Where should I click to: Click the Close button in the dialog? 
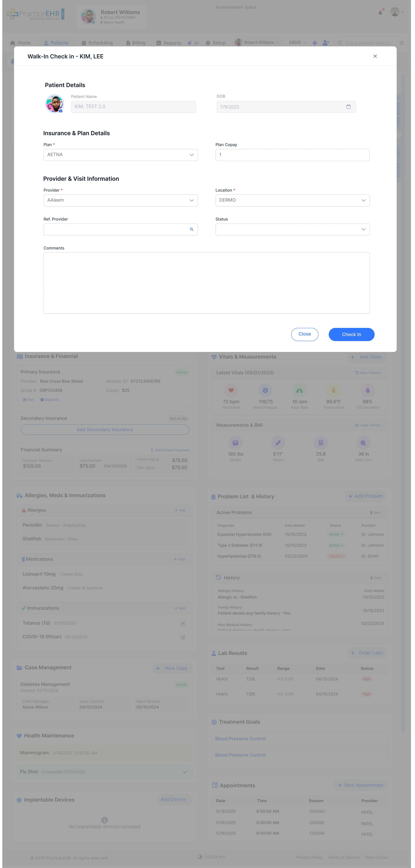[x=304, y=334]
